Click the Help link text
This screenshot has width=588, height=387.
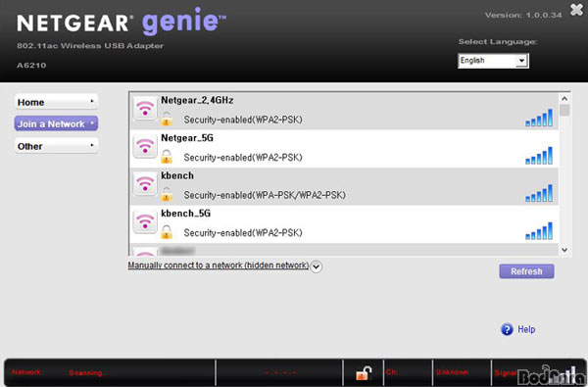526,329
